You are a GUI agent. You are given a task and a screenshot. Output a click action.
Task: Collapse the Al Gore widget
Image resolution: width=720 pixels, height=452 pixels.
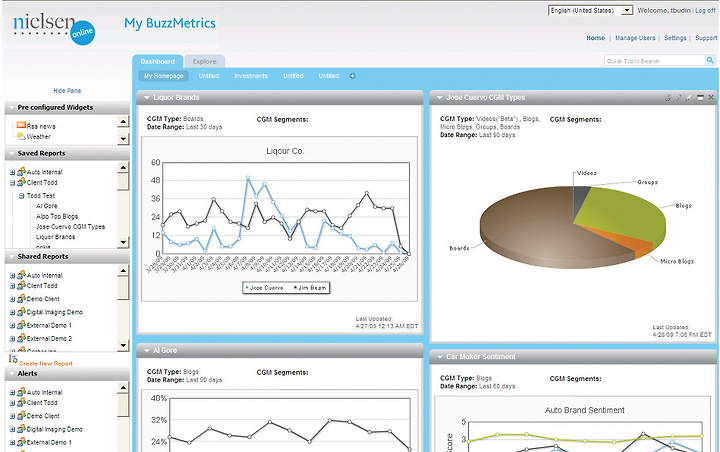(147, 350)
